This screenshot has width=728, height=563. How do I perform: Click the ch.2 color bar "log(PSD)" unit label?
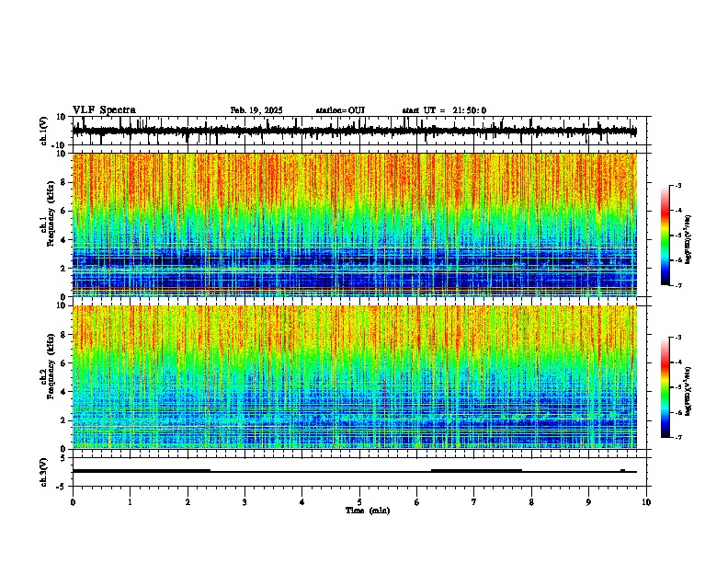point(688,391)
